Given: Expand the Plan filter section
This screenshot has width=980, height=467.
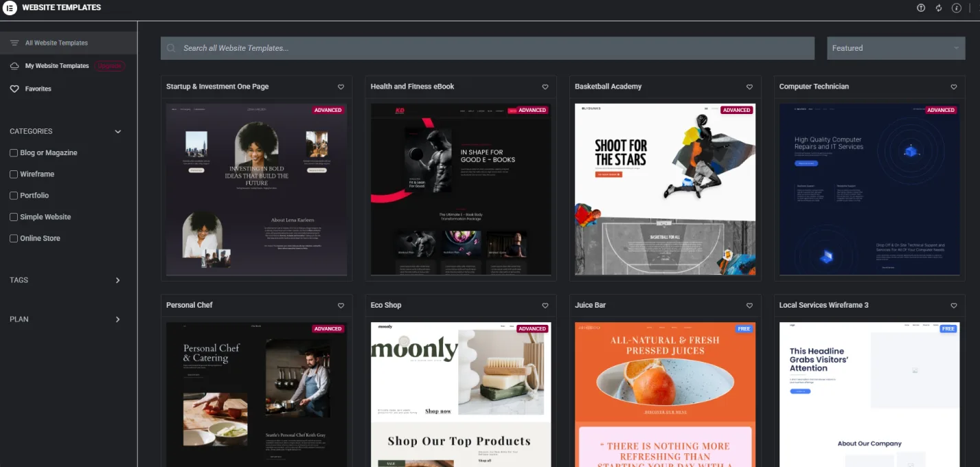Looking at the screenshot, I should (117, 319).
